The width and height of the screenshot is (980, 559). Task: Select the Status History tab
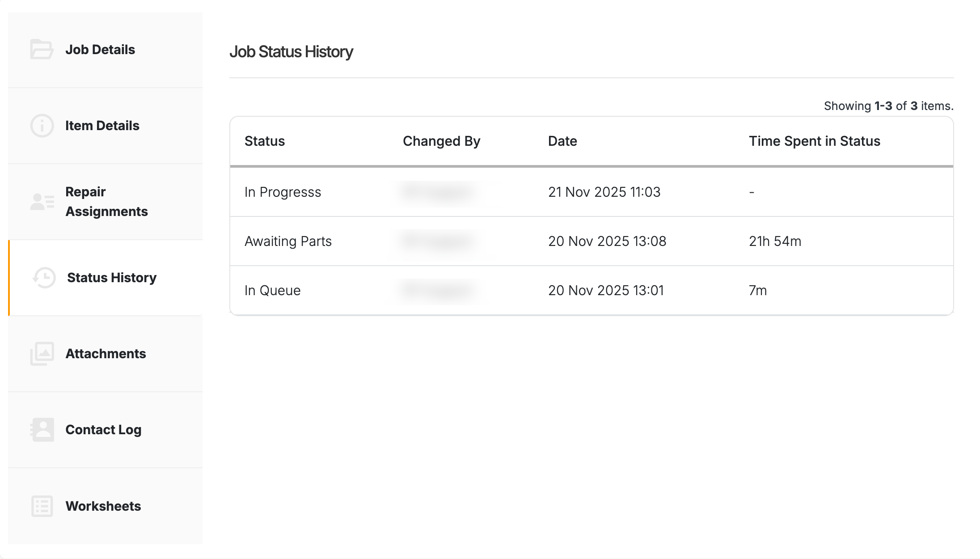112,278
